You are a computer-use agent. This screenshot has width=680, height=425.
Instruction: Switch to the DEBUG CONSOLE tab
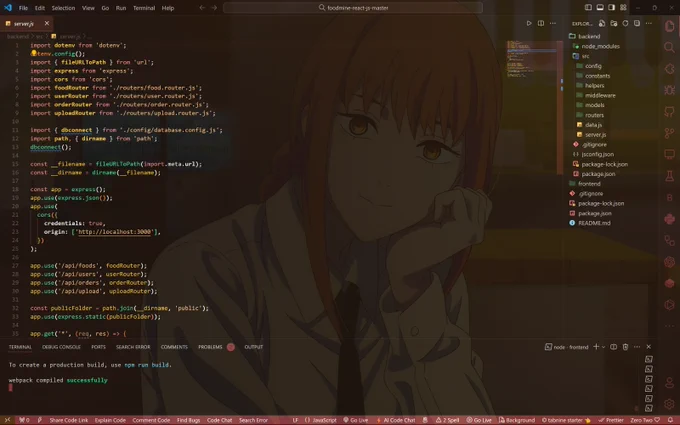pos(61,347)
